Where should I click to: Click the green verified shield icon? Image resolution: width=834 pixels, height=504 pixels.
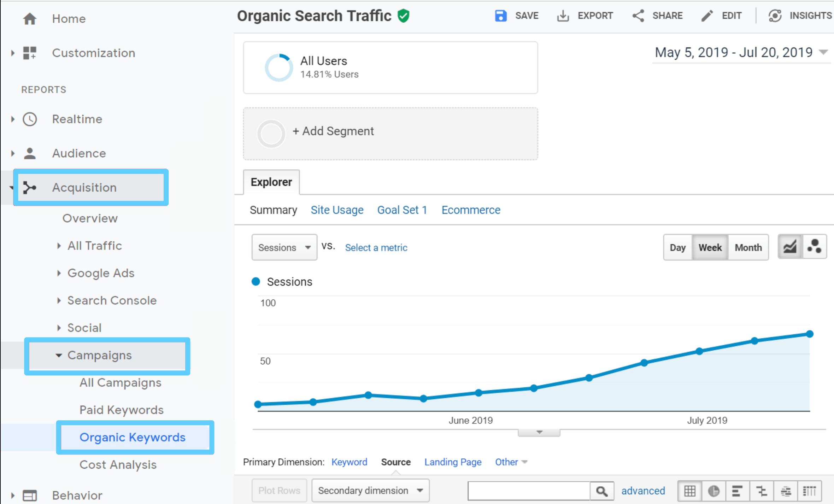point(403,16)
